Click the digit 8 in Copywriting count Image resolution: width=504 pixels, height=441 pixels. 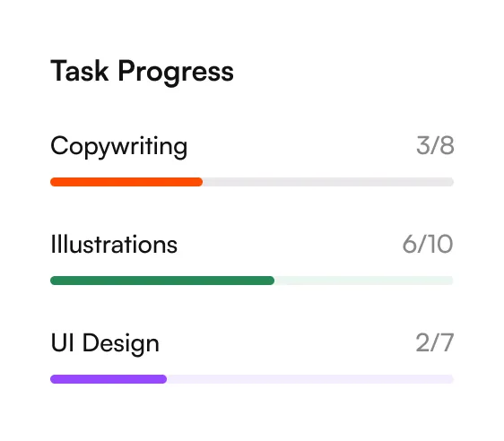pyautogui.click(x=448, y=145)
